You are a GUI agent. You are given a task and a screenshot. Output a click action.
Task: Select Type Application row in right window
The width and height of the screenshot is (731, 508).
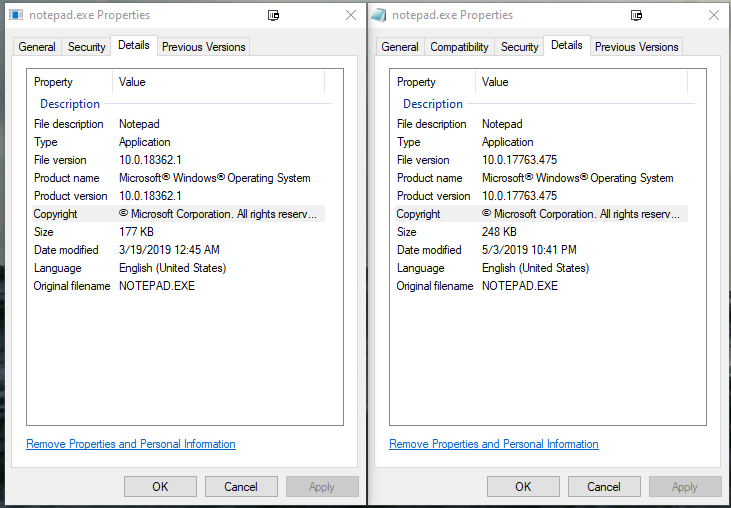(x=541, y=142)
